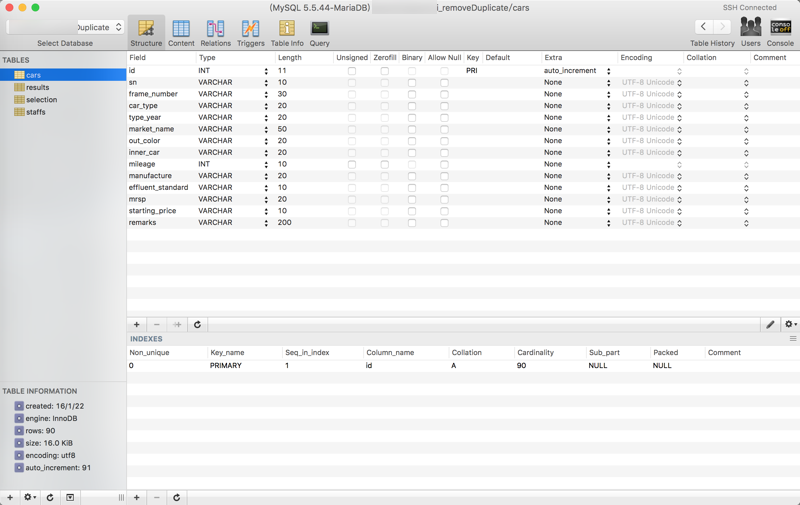Add a new table in sidebar
The height and width of the screenshot is (505, 800).
[10, 497]
